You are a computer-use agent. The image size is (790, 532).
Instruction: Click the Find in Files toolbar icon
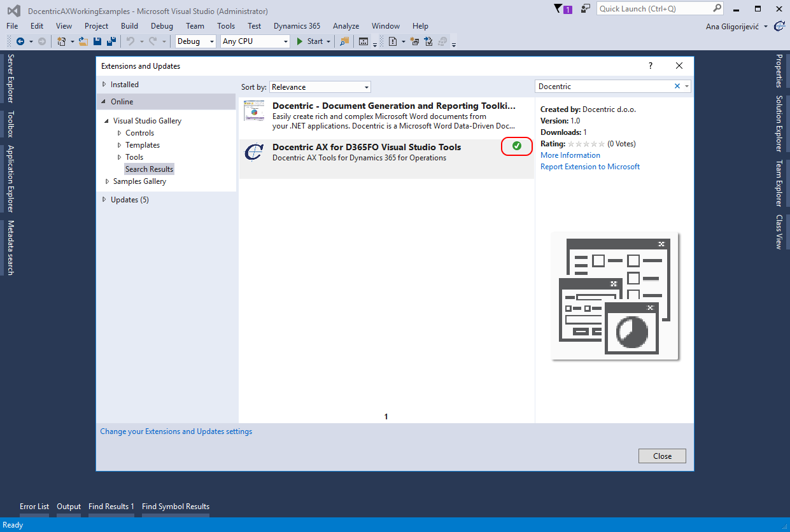(344, 41)
